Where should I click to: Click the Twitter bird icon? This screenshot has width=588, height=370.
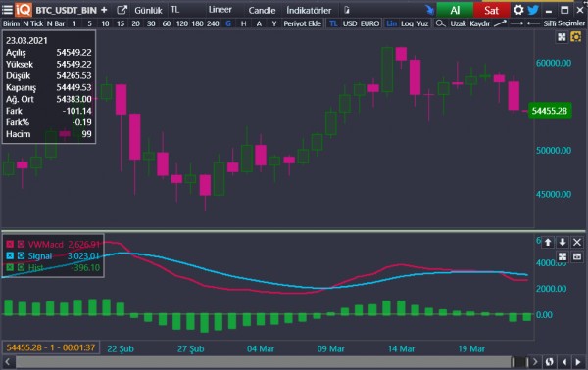pyautogui.click(x=533, y=10)
